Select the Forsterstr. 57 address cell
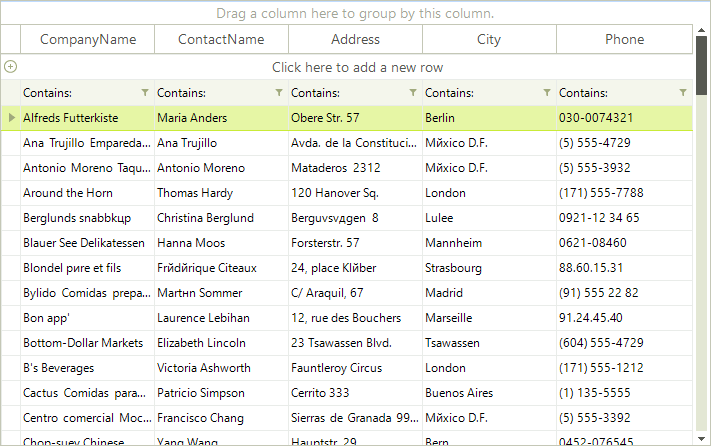Image resolution: width=711 pixels, height=446 pixels. pyautogui.click(x=356, y=243)
